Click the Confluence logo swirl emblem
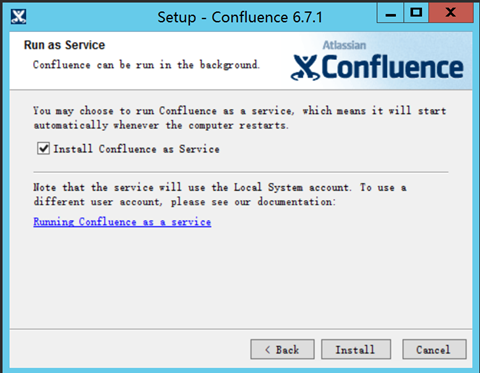 click(x=305, y=68)
